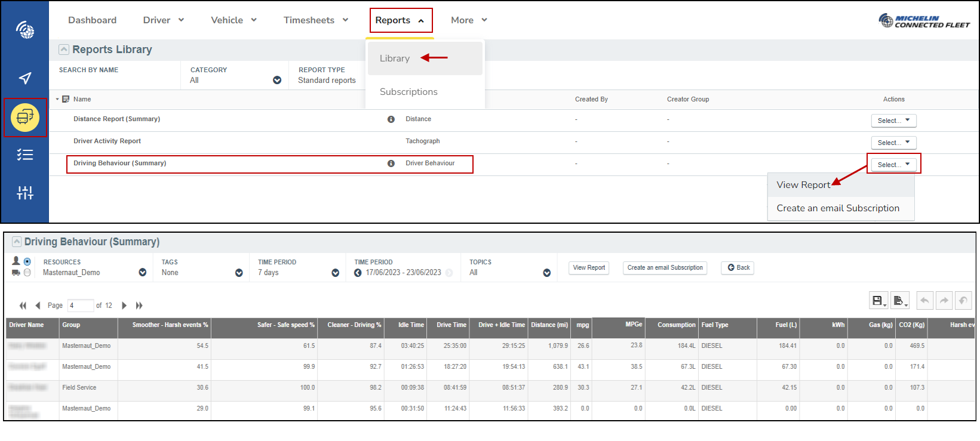The height and width of the screenshot is (441, 980).
Task: Open the Tags dropdown
Action: (239, 273)
